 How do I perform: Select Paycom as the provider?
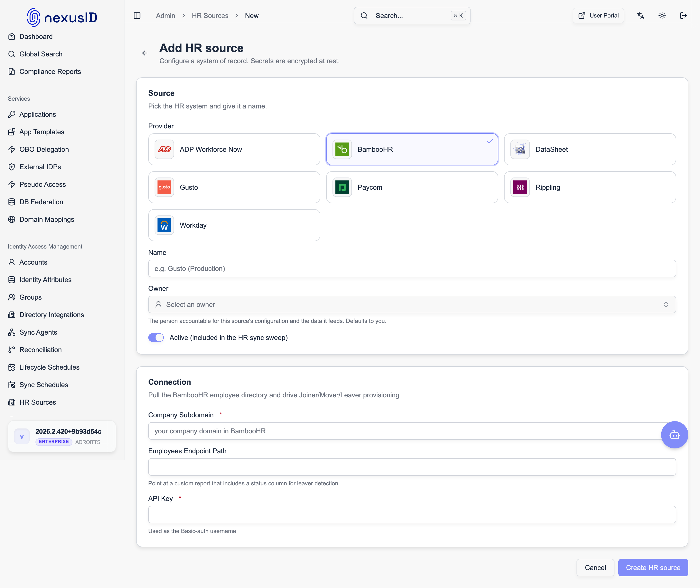point(412,187)
